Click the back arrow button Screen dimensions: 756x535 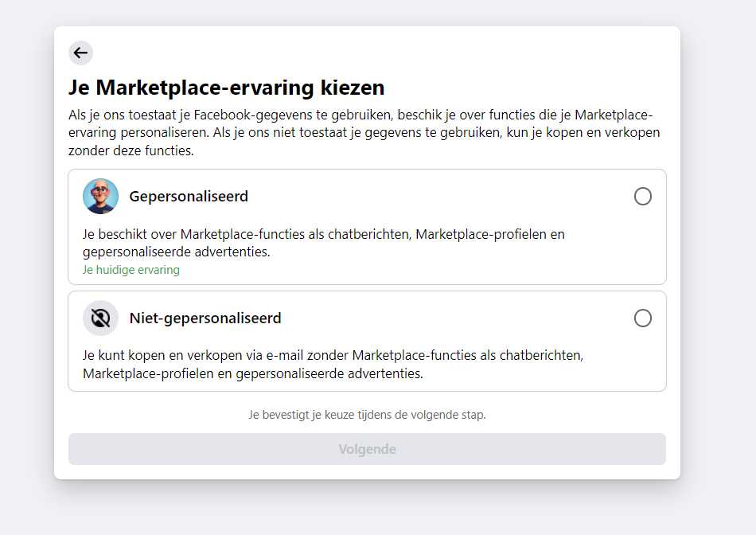click(80, 53)
